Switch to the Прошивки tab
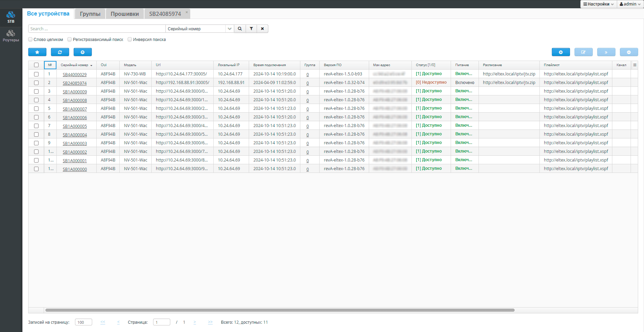Screen dimensions: 644x332 (125, 14)
